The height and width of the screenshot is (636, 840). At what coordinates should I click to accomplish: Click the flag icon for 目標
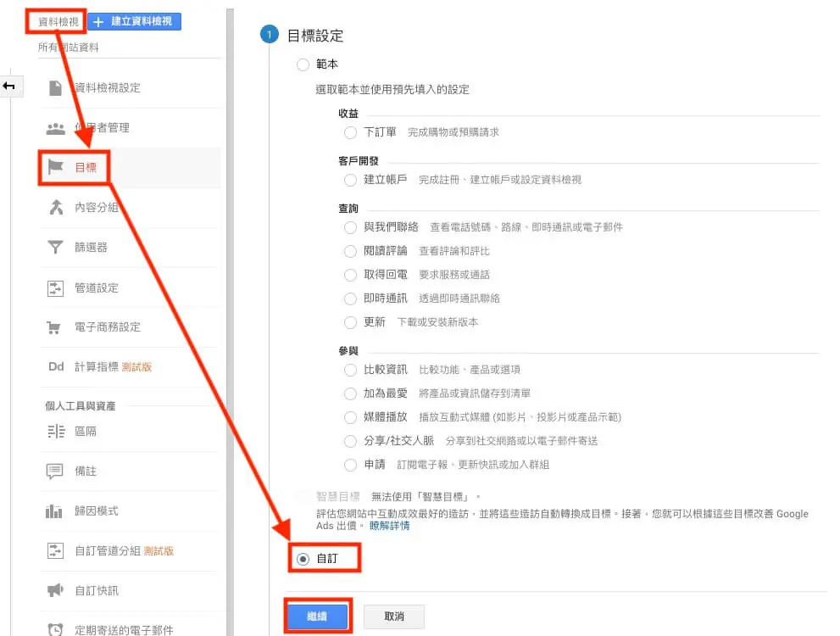click(56, 167)
